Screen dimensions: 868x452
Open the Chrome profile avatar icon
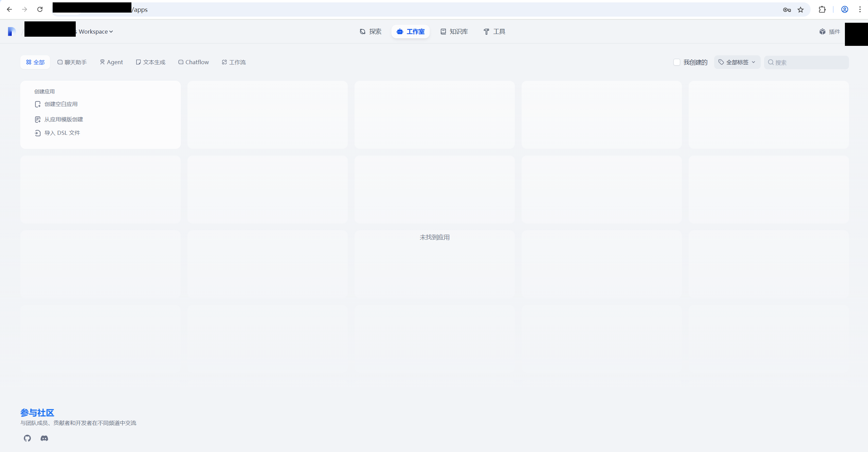(x=845, y=10)
